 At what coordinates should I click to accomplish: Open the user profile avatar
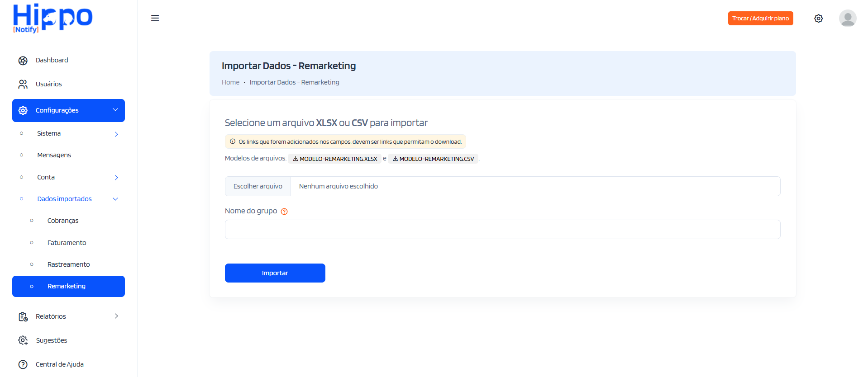click(847, 19)
